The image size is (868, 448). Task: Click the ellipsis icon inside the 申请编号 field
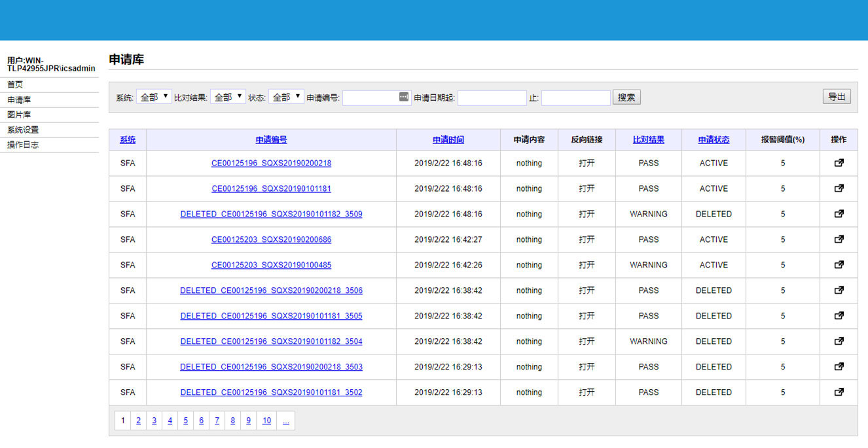[404, 97]
